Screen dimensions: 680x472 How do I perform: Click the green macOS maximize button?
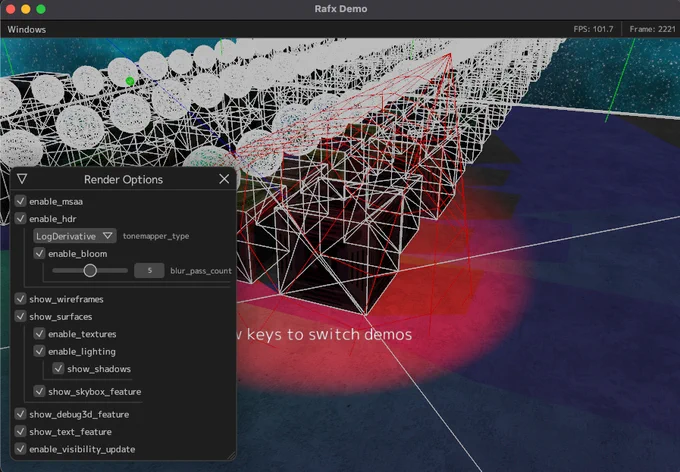[41, 9]
